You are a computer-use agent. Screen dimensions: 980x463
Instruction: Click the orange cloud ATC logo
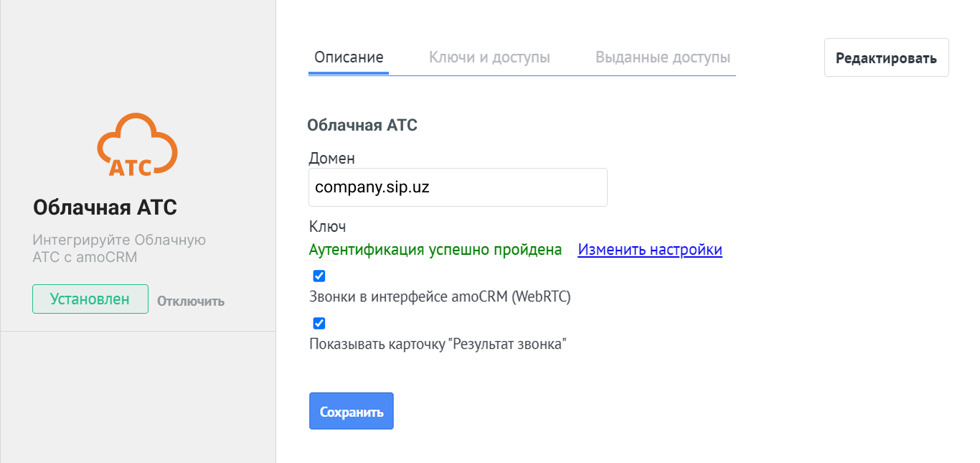(x=137, y=144)
